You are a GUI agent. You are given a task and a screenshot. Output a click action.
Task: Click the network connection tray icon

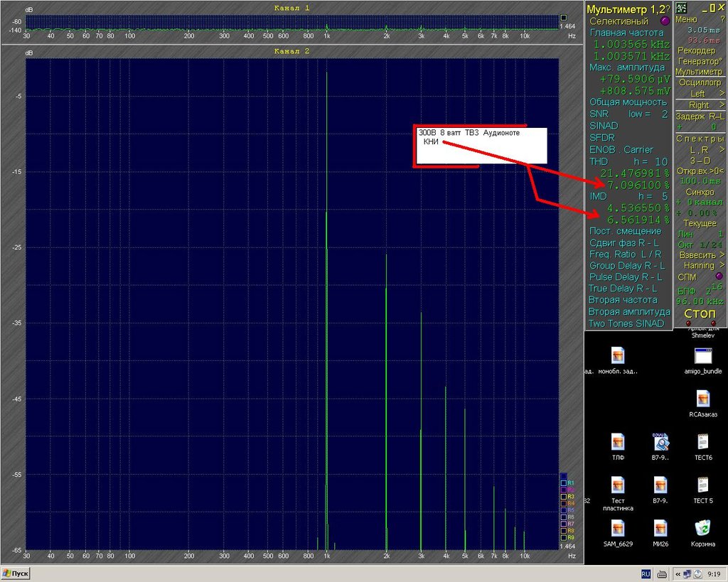click(687, 574)
